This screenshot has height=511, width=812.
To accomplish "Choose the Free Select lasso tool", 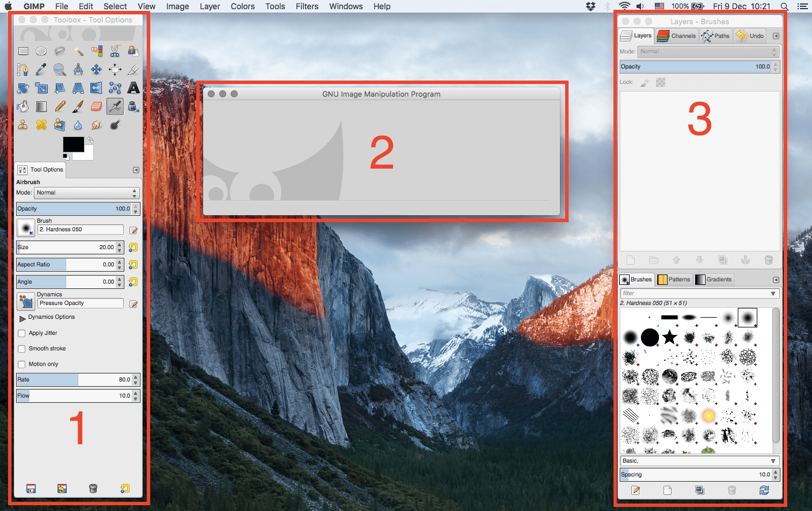I will pyautogui.click(x=60, y=51).
